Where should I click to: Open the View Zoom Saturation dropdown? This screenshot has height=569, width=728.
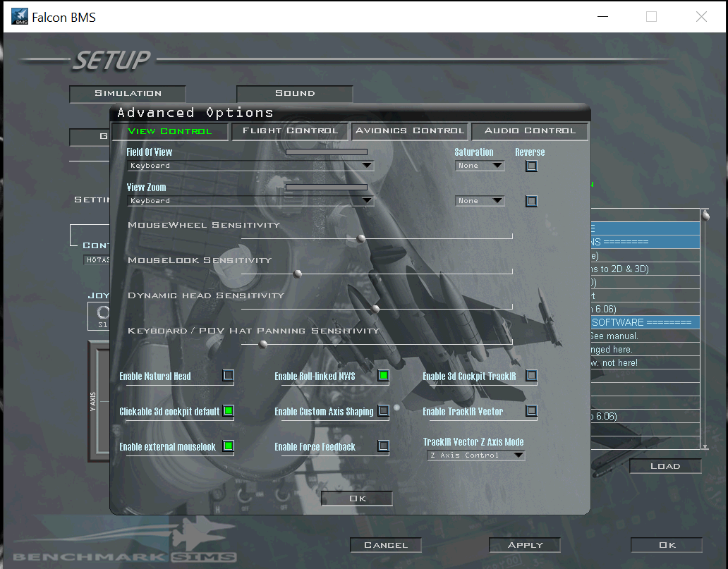point(480,201)
